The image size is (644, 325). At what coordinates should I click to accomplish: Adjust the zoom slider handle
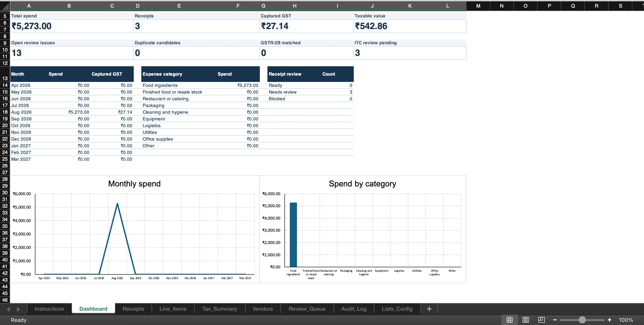click(x=582, y=320)
